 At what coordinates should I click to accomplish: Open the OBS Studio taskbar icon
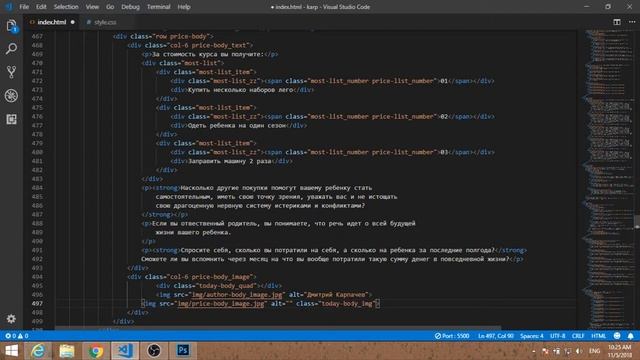[154, 351]
